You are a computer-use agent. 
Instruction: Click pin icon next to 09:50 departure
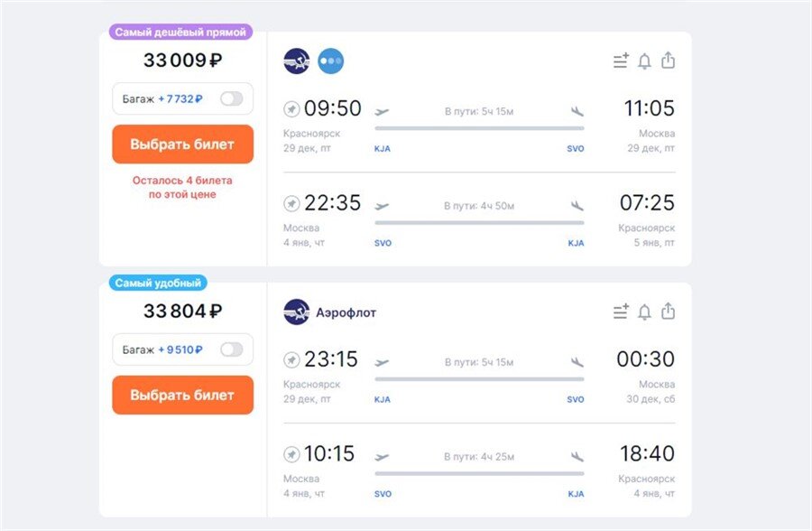coord(291,109)
